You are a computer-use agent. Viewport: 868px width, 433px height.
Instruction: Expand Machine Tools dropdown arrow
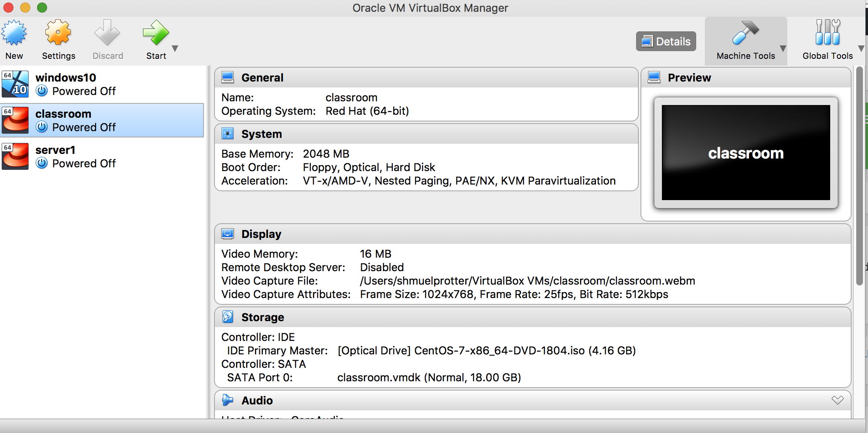click(x=783, y=48)
